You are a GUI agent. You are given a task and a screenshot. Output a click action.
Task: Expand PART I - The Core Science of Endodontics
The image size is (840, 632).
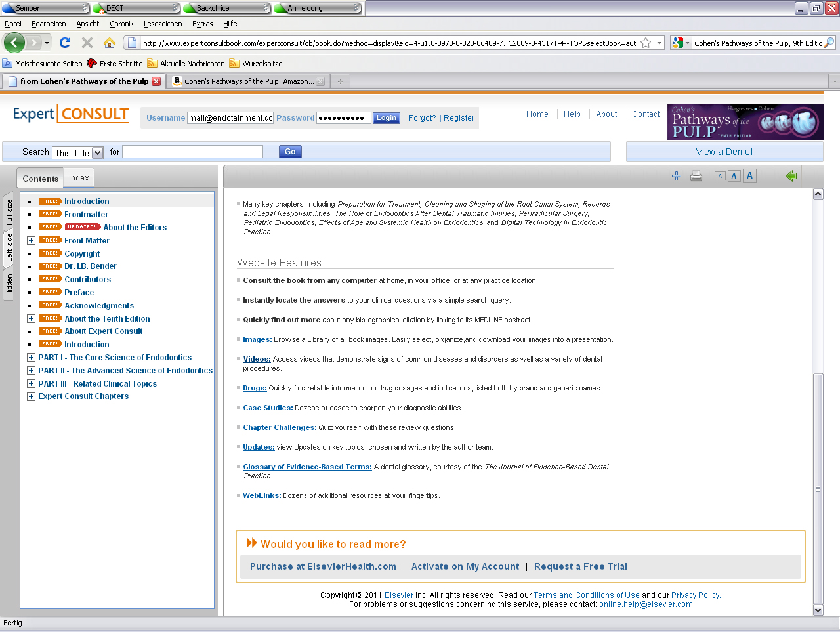click(x=31, y=358)
